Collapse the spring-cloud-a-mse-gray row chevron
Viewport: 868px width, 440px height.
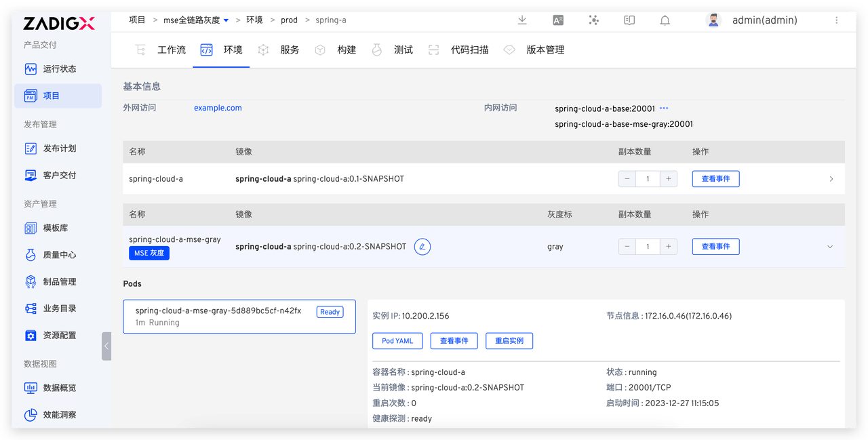pos(830,246)
